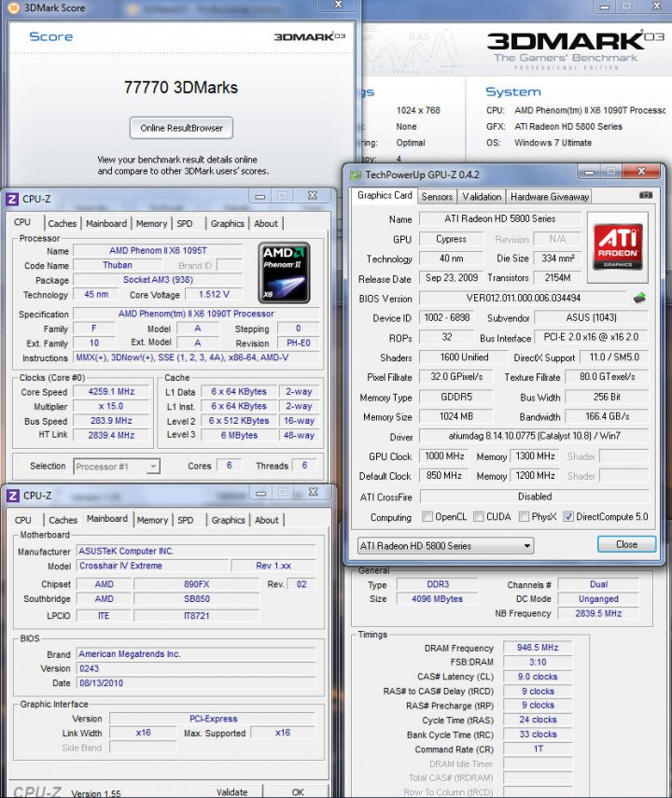Click the BIOS save chip icon in GPU-Z

click(639, 298)
